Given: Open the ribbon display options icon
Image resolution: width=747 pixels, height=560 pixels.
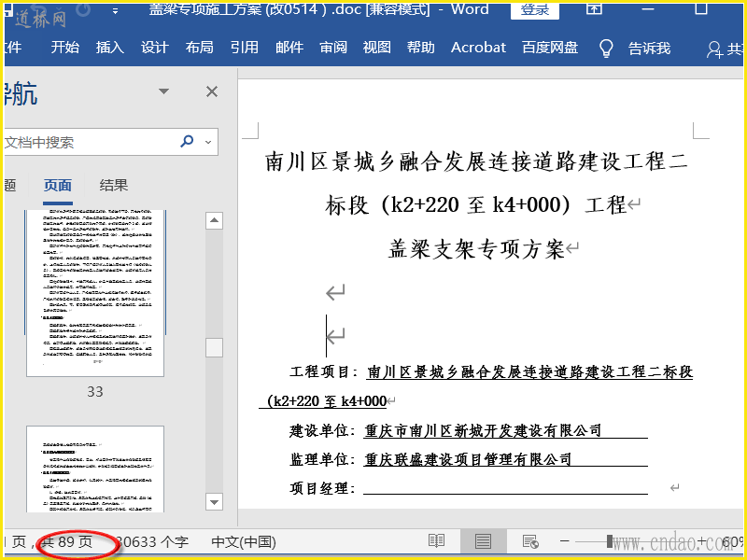Looking at the screenshot, I should [594, 9].
